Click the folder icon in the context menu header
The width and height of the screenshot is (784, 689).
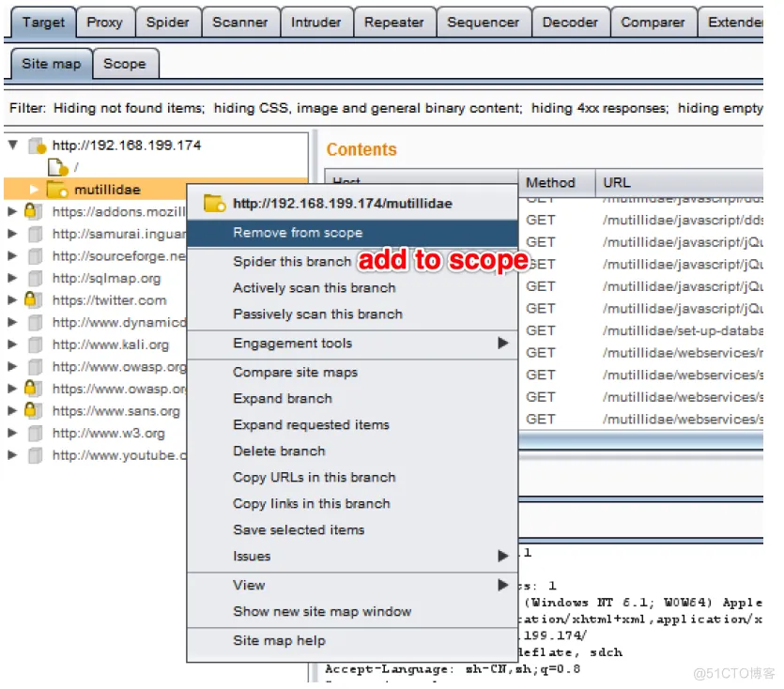coord(213,204)
